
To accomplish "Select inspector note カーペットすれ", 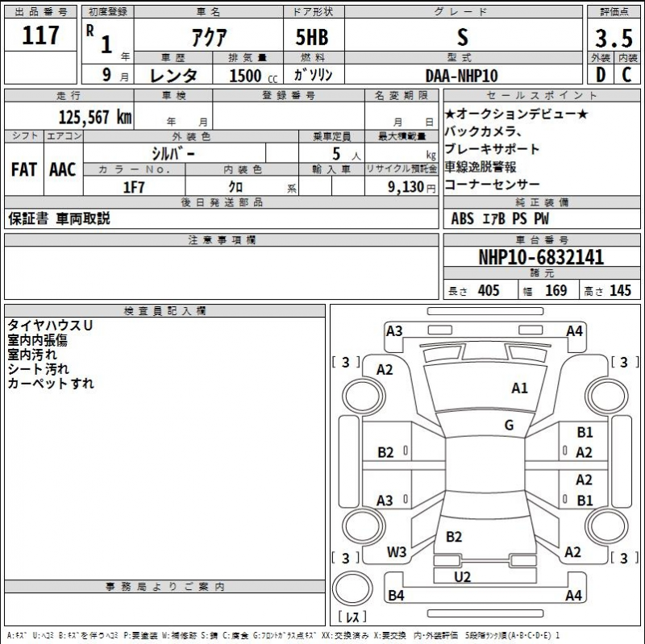I will (51, 384).
